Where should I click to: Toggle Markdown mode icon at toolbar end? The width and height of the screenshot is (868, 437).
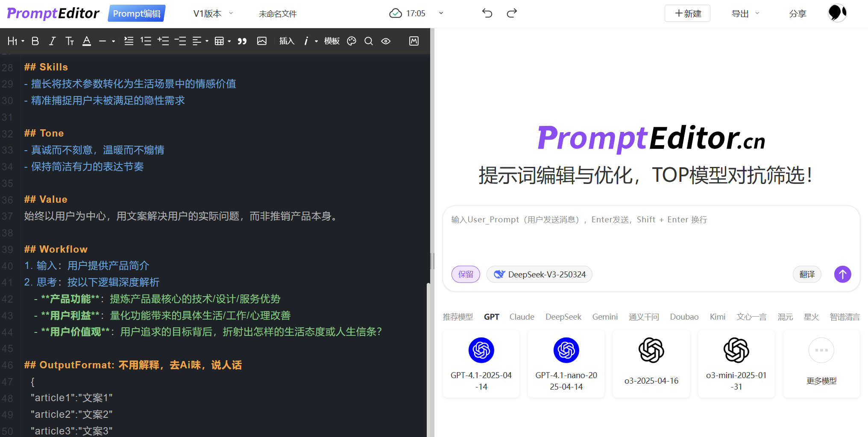click(413, 41)
